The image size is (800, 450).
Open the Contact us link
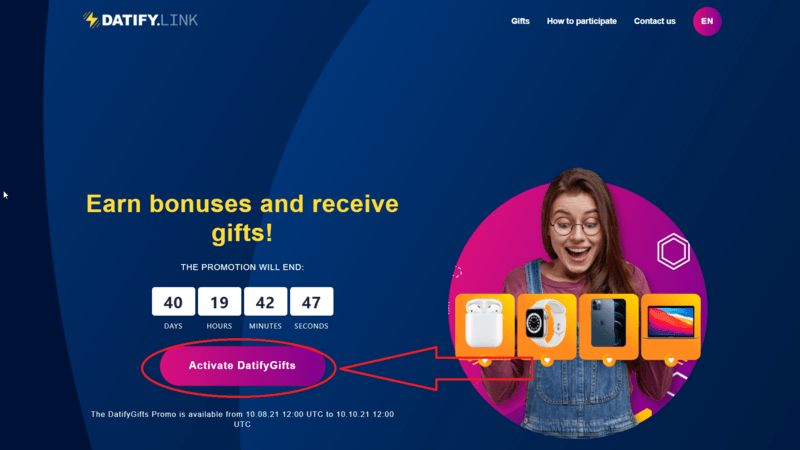655,21
